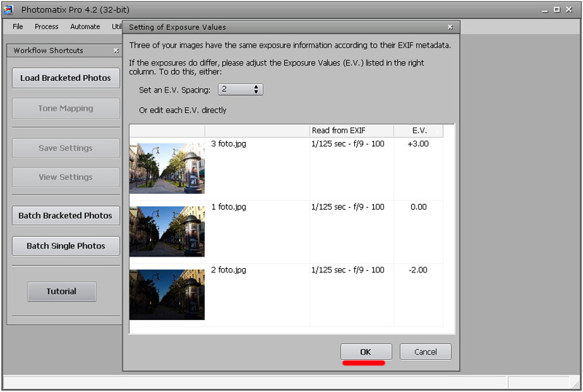Click EXIF info for 2 foto.jpg
Image resolution: width=583 pixels, height=392 pixels.
[x=348, y=270]
